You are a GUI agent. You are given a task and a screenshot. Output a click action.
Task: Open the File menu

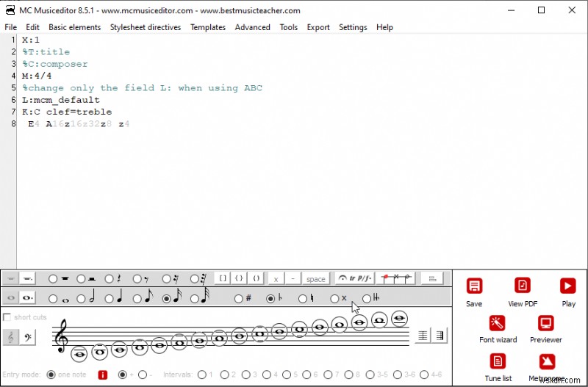tap(10, 27)
